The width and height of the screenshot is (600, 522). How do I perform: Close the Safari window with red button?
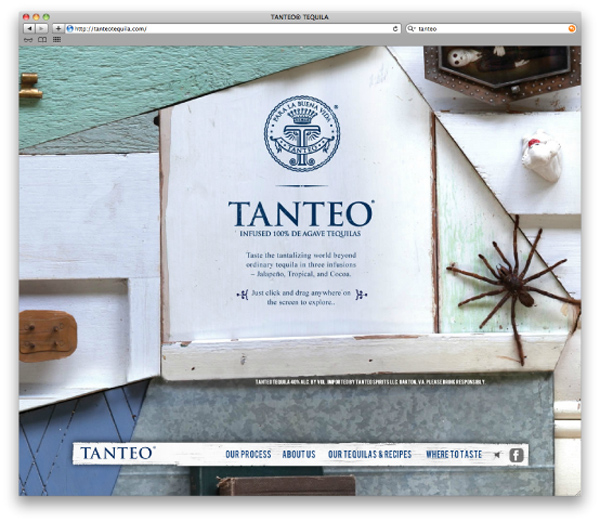26,17
